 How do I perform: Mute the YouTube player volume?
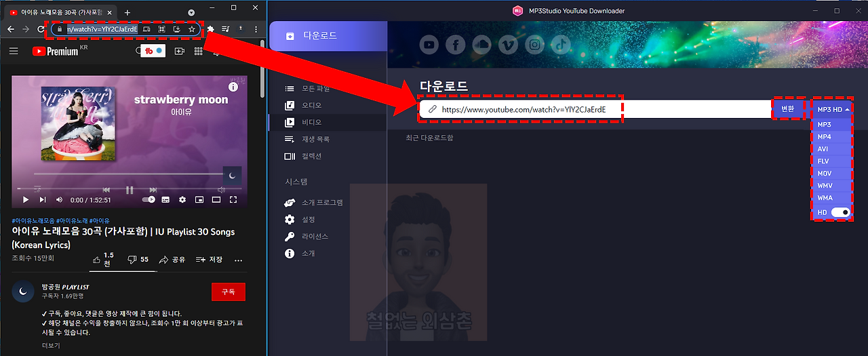coord(59,199)
